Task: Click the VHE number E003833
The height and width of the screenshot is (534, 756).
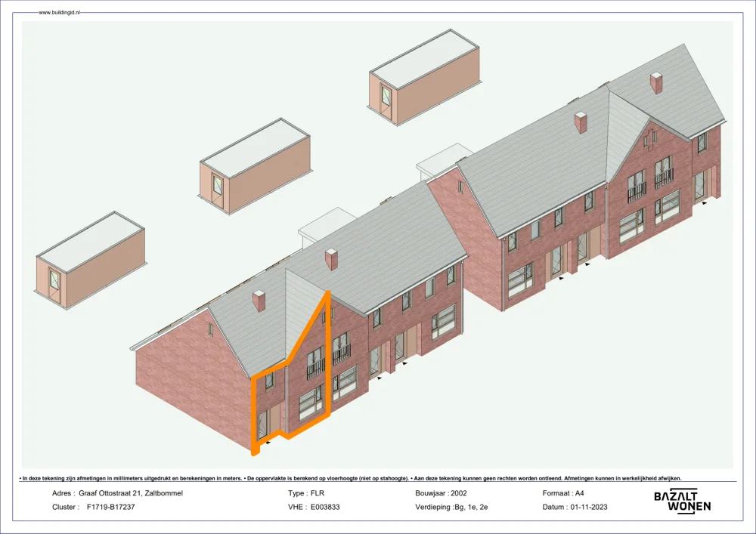Action: point(325,507)
